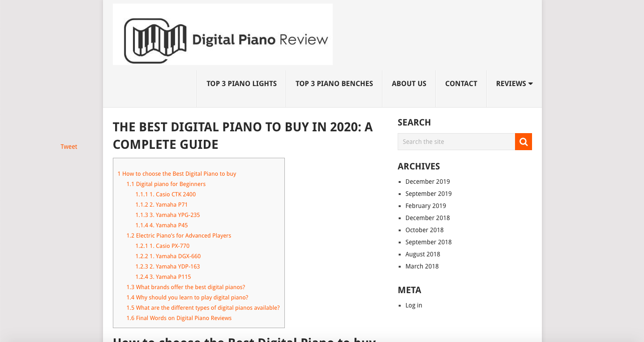Jump to Digital piano for Beginners section

(x=166, y=184)
